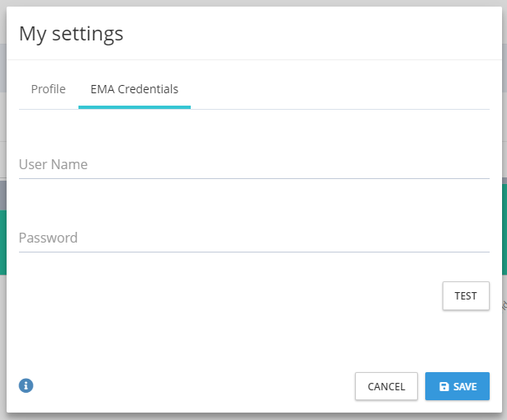Image resolution: width=507 pixels, height=420 pixels.
Task: Click the My settings dialog title
Action: [x=71, y=34]
